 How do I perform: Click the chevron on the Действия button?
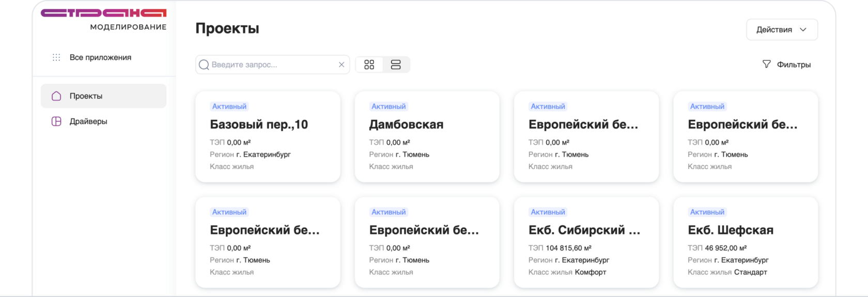803,29
